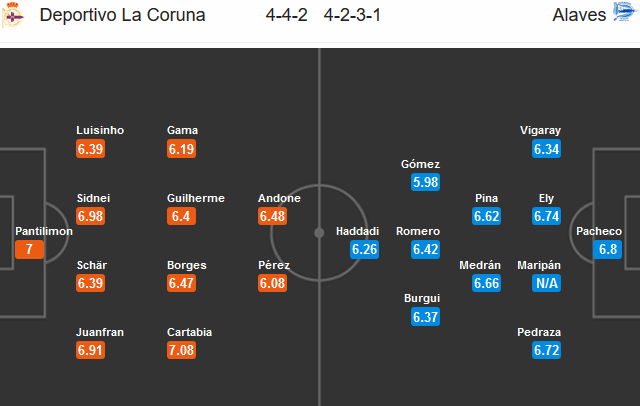This screenshot has height=406, width=640.
Task: Select Juanfran's 6.91 rating badge
Action: [x=90, y=350]
